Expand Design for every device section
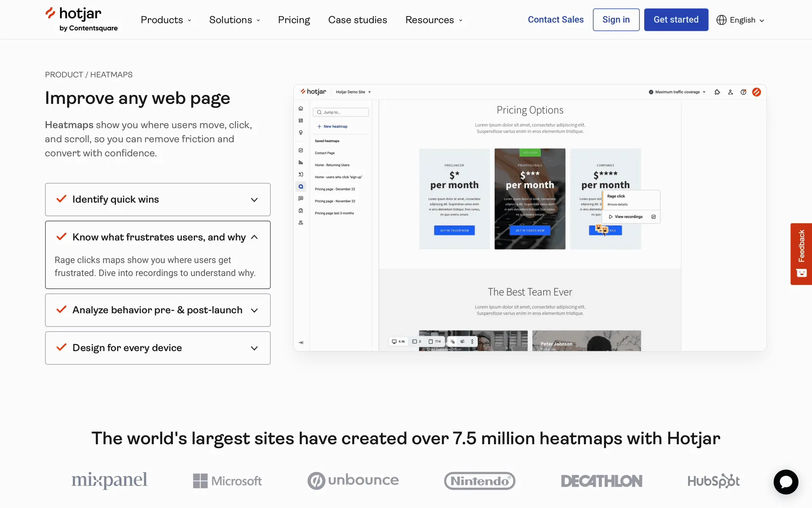812x508 pixels. click(x=157, y=348)
